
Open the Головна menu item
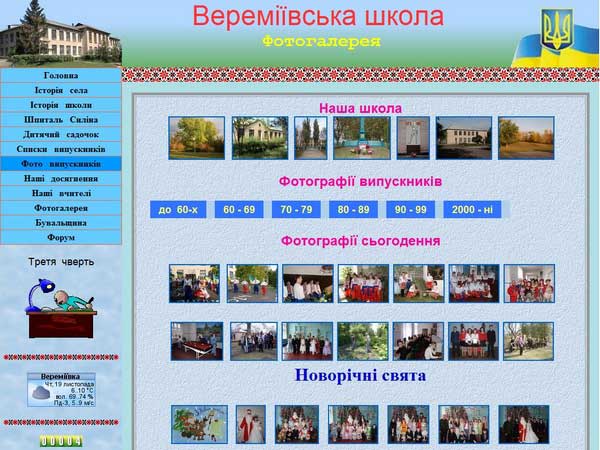click(x=61, y=75)
